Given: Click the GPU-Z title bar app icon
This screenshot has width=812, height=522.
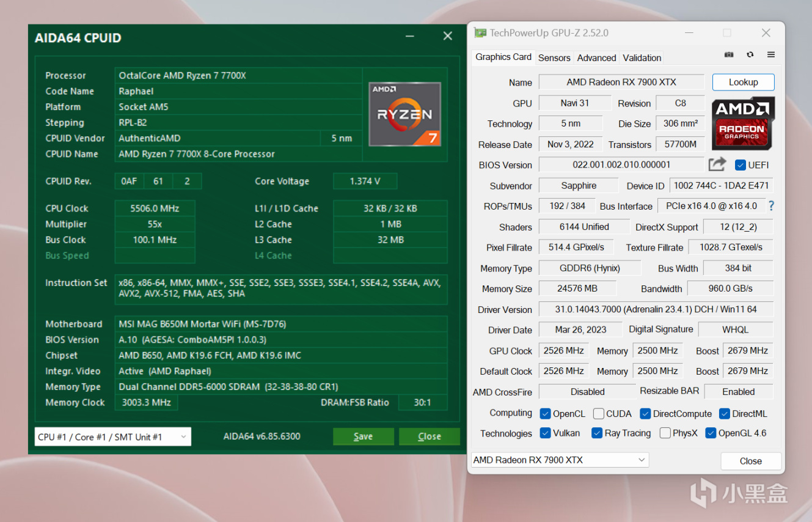Looking at the screenshot, I should [480, 33].
